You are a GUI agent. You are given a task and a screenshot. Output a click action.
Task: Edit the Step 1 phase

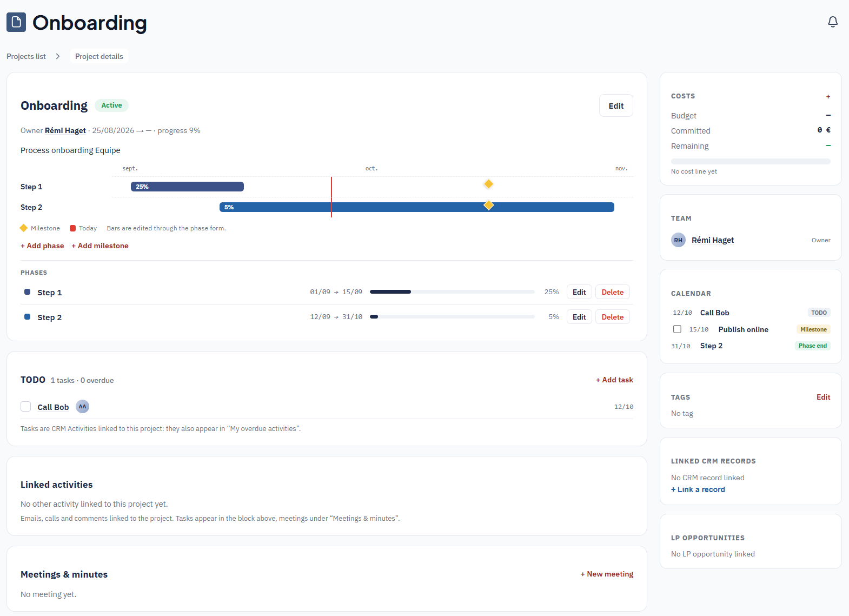coord(579,292)
